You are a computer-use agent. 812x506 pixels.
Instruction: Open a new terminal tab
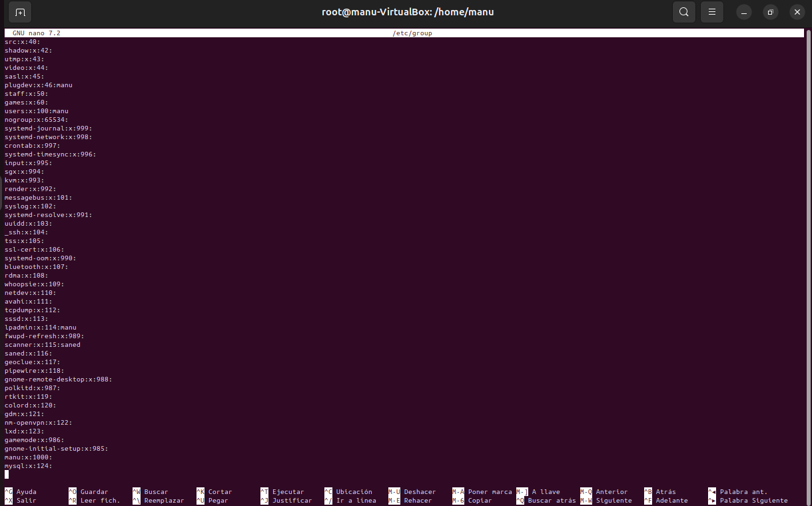[x=20, y=12]
